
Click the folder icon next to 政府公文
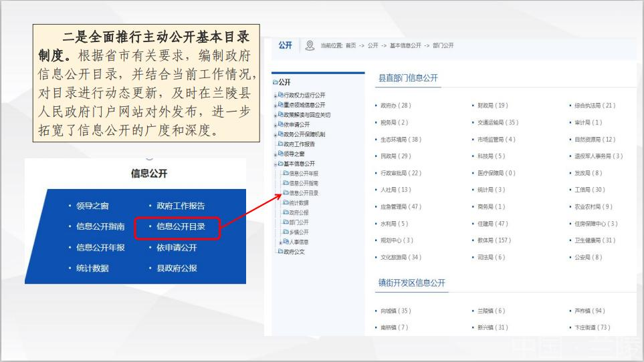281,251
